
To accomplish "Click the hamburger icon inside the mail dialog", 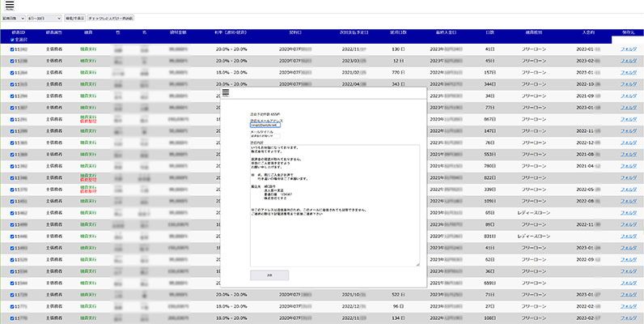I will [x=227, y=94].
